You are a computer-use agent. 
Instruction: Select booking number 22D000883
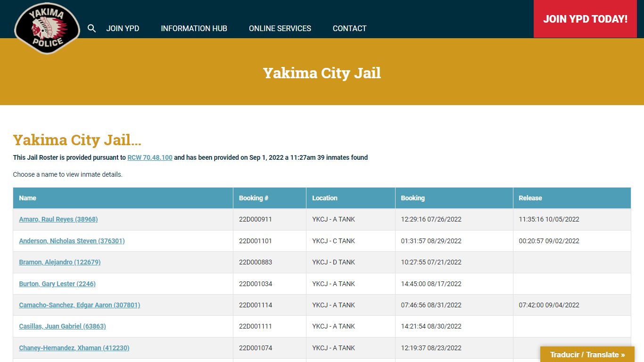[x=256, y=262]
